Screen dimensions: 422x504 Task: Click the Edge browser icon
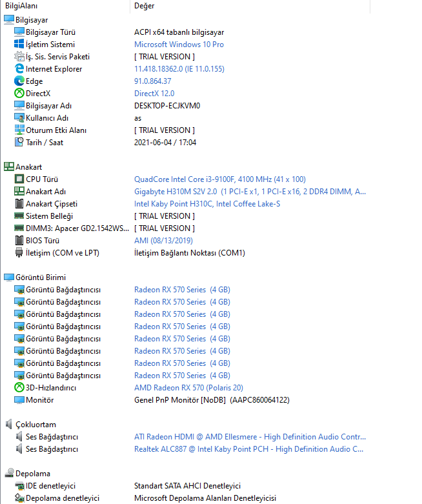click(x=19, y=81)
